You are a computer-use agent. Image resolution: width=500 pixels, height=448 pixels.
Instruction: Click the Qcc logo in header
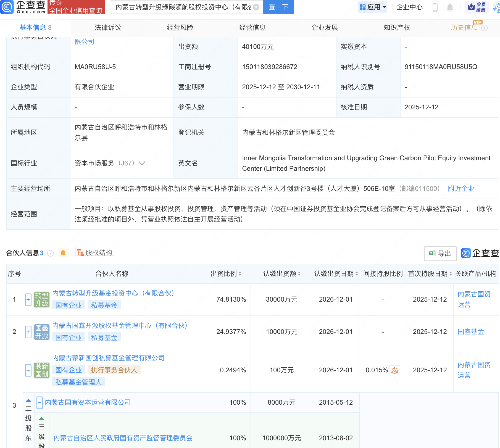[x=23, y=7]
